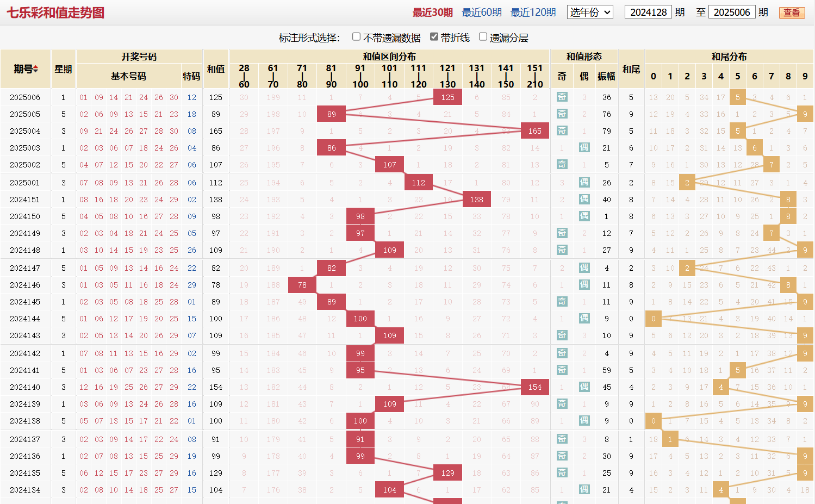Viewport: 815px width, 504px height.
Task: Click period number 2025001
Action: pos(25,183)
